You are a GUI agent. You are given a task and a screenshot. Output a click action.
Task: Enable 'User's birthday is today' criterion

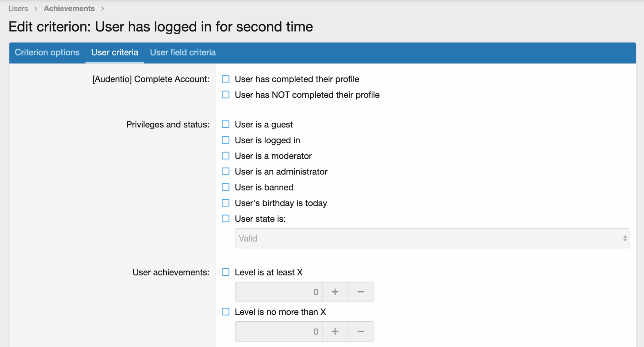click(225, 203)
